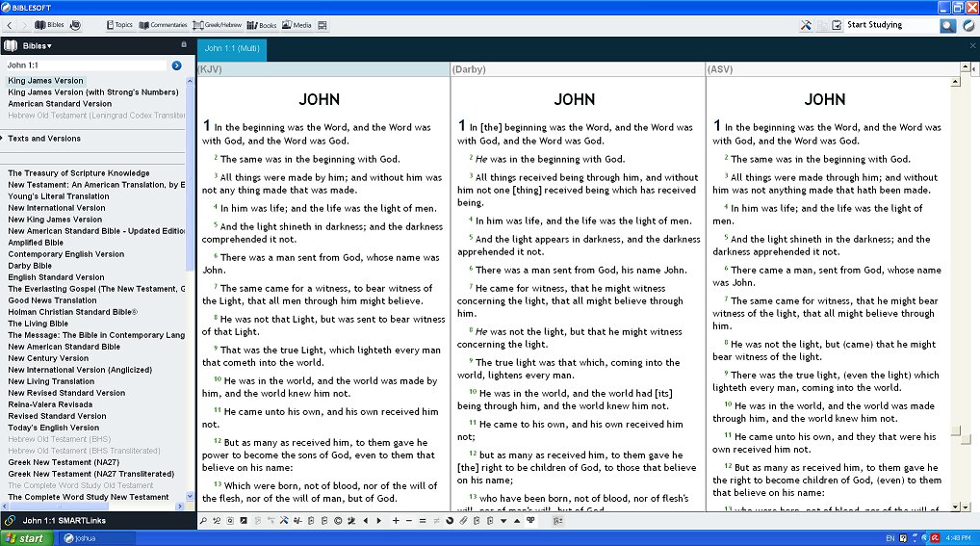Select Amplified Bible
The width and height of the screenshot is (980, 546).
[36, 243]
